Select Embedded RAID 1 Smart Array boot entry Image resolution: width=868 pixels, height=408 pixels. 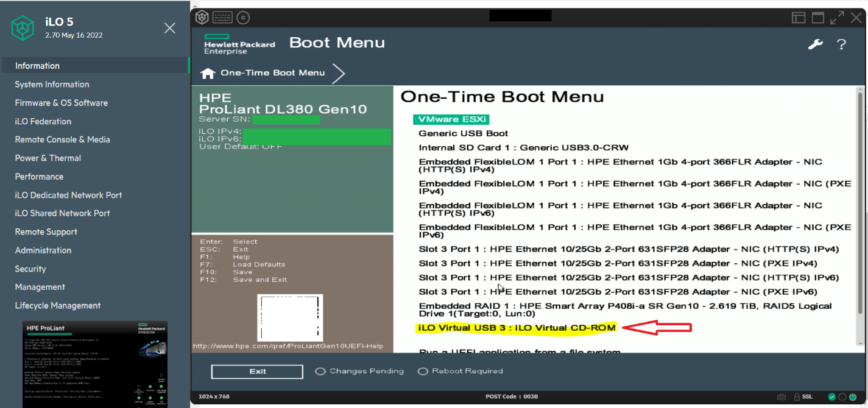[x=625, y=310]
